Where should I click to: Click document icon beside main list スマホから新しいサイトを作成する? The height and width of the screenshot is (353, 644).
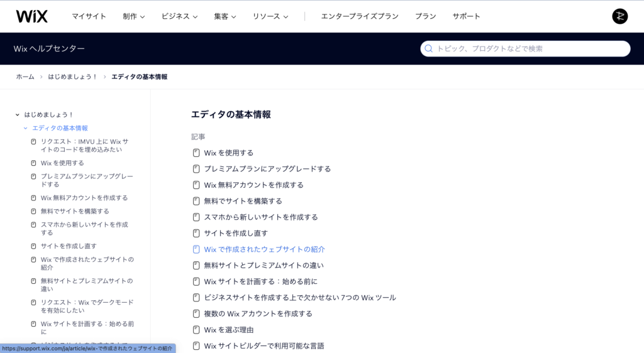tap(196, 217)
